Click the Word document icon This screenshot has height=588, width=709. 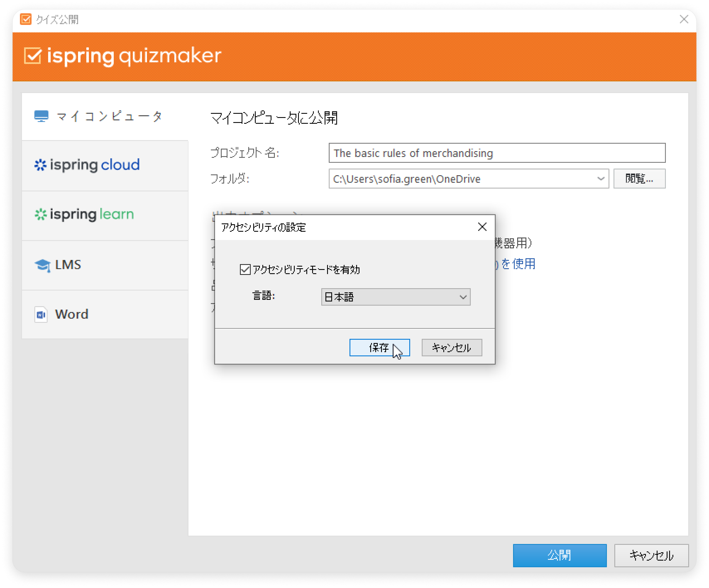tap(41, 315)
